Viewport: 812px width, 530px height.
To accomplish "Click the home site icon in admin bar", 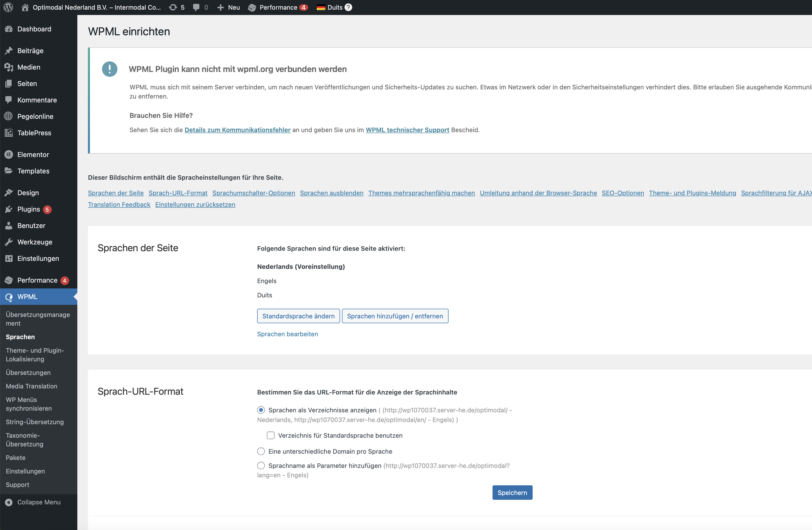I will pos(25,7).
